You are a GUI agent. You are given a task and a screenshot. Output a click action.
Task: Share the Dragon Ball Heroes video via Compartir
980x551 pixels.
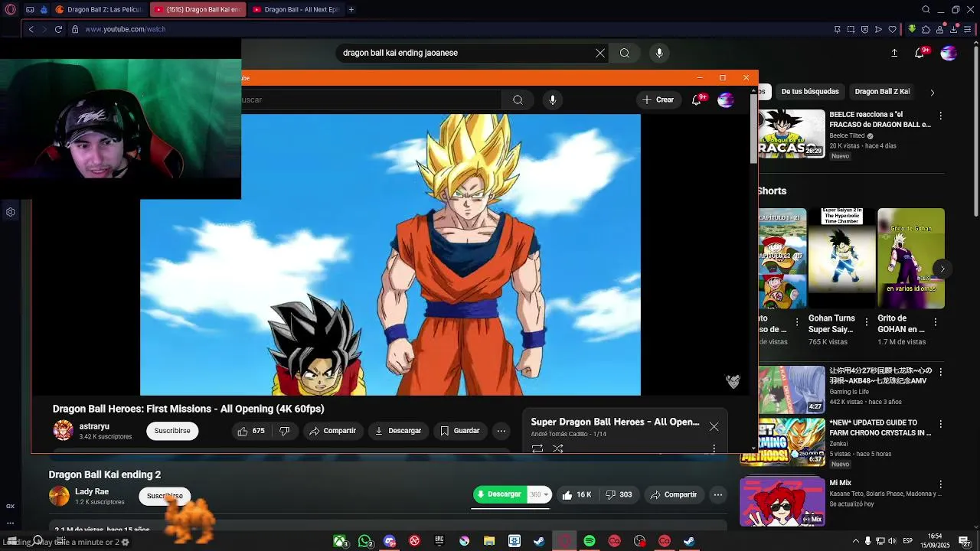333,431
